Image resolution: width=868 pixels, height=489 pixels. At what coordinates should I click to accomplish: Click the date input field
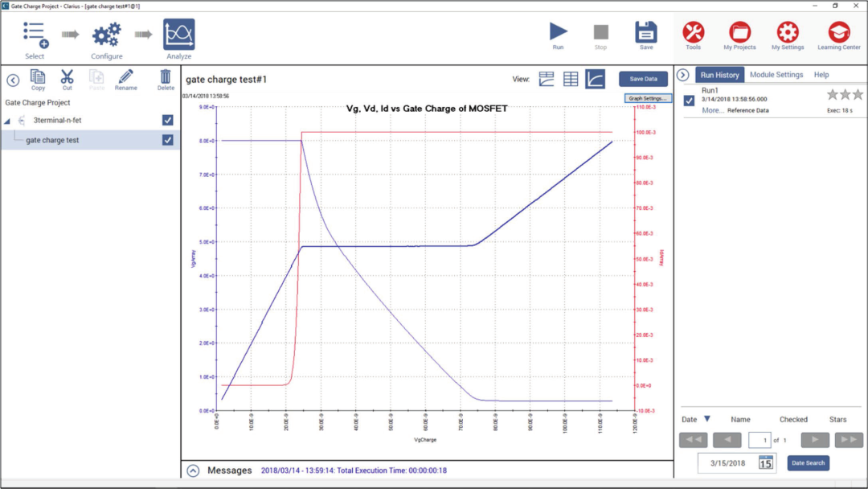(x=727, y=463)
